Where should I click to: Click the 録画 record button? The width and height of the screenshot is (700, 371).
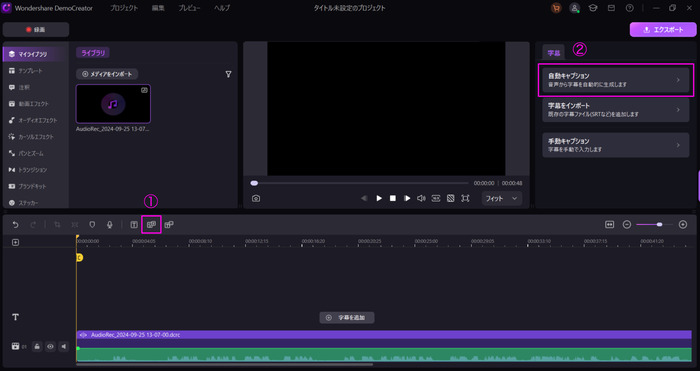(36, 29)
